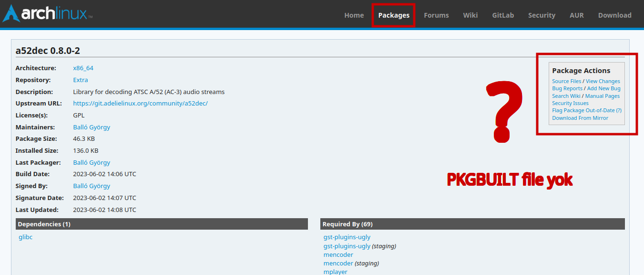Search Wiki for this package
Image resolution: width=644 pixels, height=275 pixels.
(x=566, y=96)
